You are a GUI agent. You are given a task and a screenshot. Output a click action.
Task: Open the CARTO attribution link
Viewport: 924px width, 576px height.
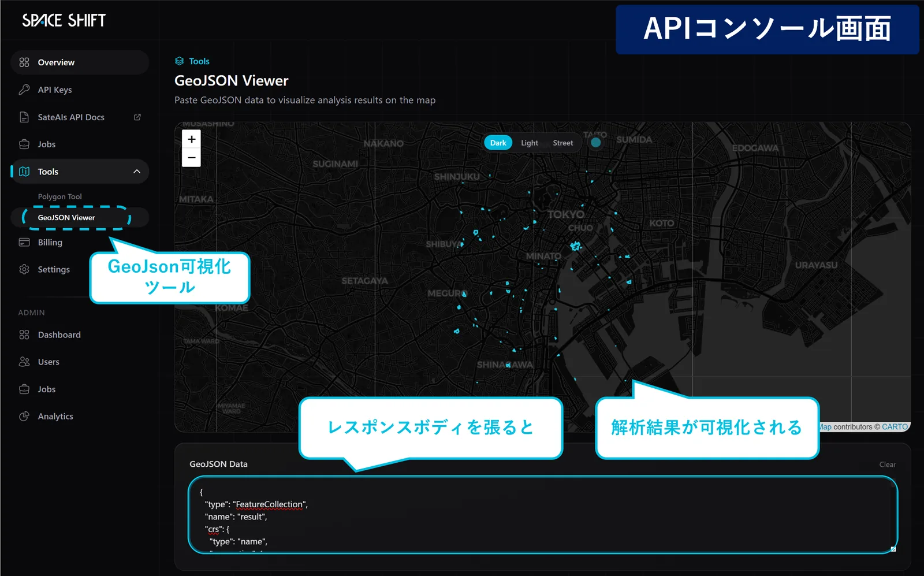[x=895, y=427]
